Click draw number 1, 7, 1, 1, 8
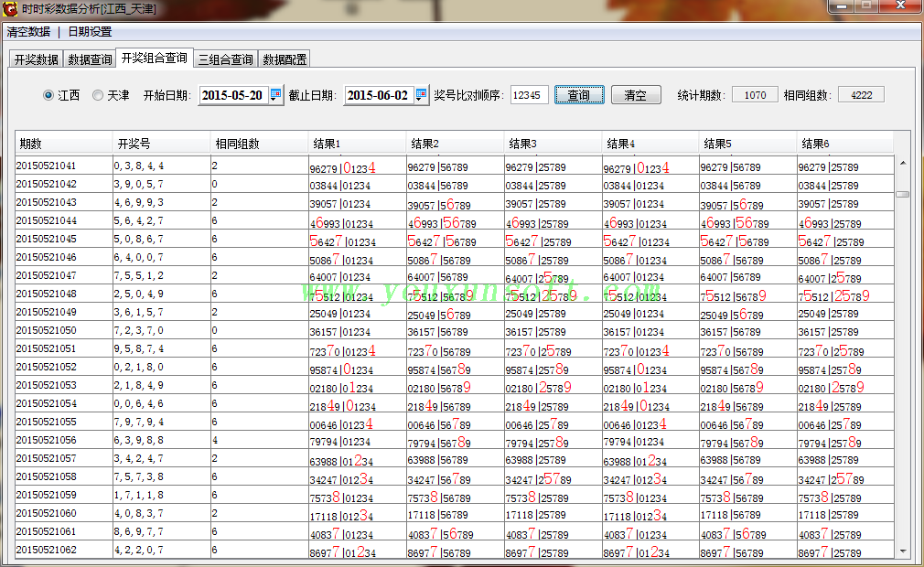 pos(139,495)
